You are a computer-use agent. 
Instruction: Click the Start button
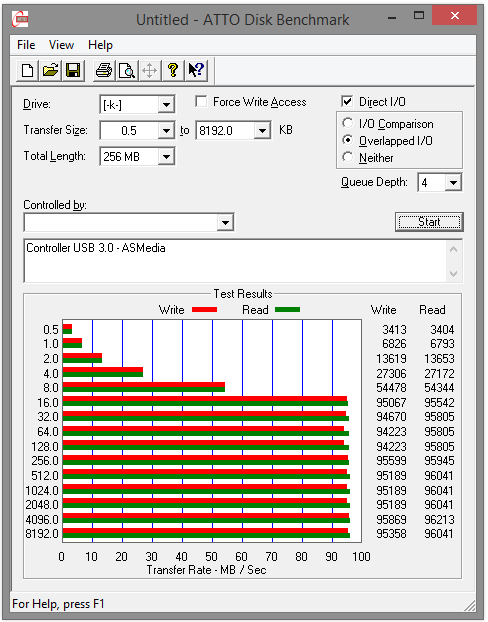click(x=429, y=222)
